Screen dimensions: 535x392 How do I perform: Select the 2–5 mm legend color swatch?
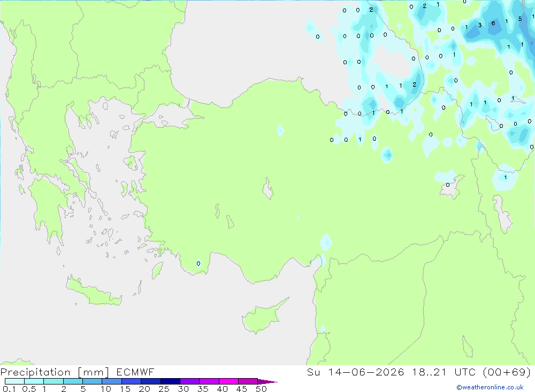click(73, 381)
